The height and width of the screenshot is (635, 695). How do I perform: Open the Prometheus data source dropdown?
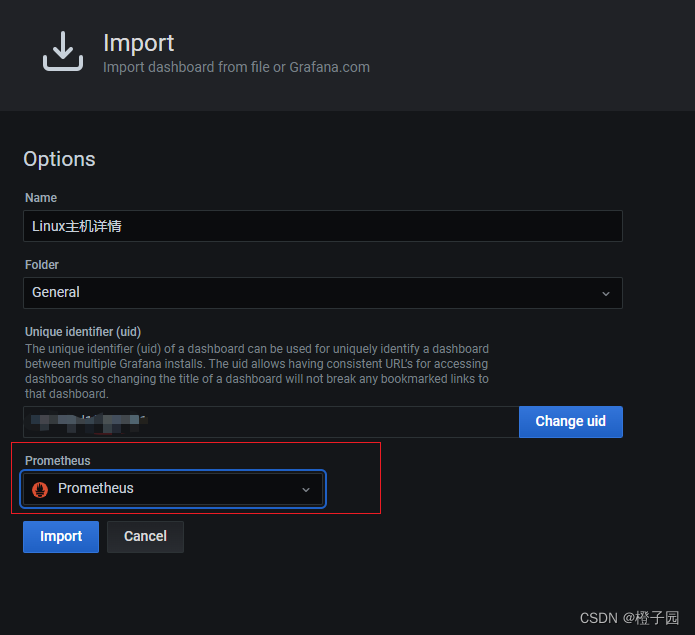pos(173,489)
